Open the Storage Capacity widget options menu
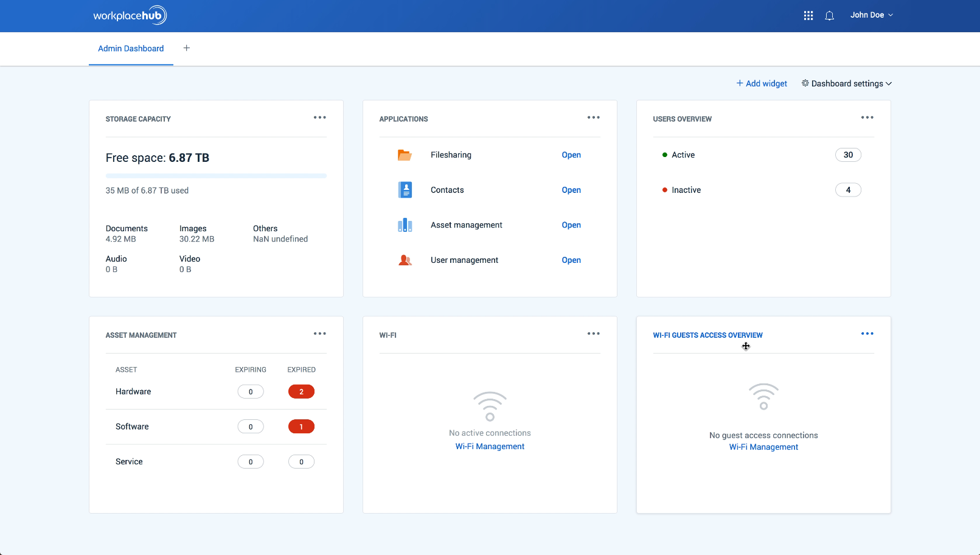Screen dimensions: 980x555 tap(319, 117)
